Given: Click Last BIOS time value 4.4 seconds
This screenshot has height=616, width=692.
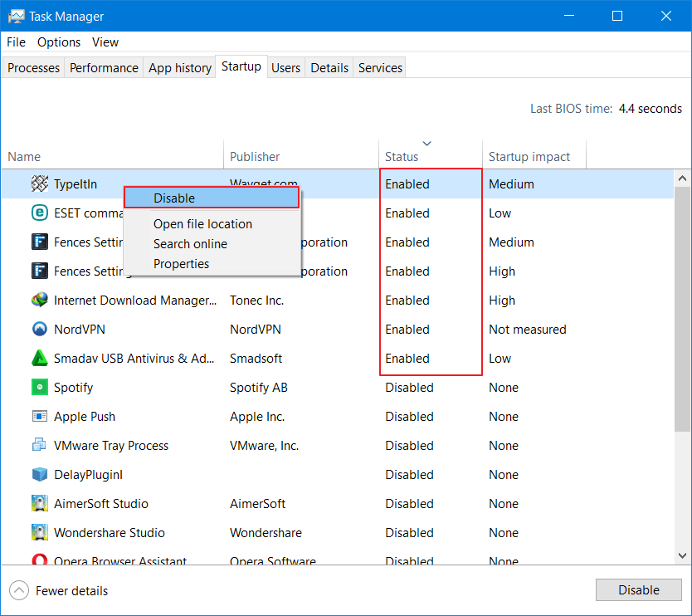Looking at the screenshot, I should point(650,108).
